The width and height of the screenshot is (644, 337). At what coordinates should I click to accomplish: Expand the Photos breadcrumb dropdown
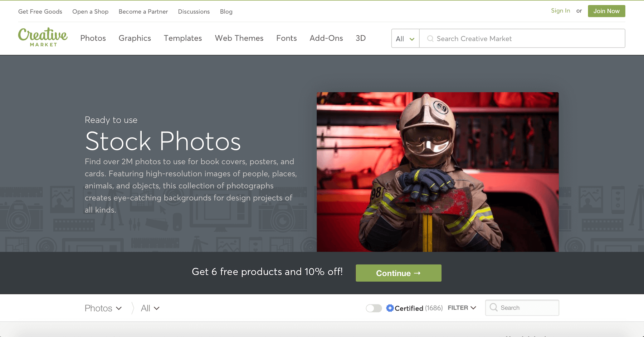pos(103,308)
